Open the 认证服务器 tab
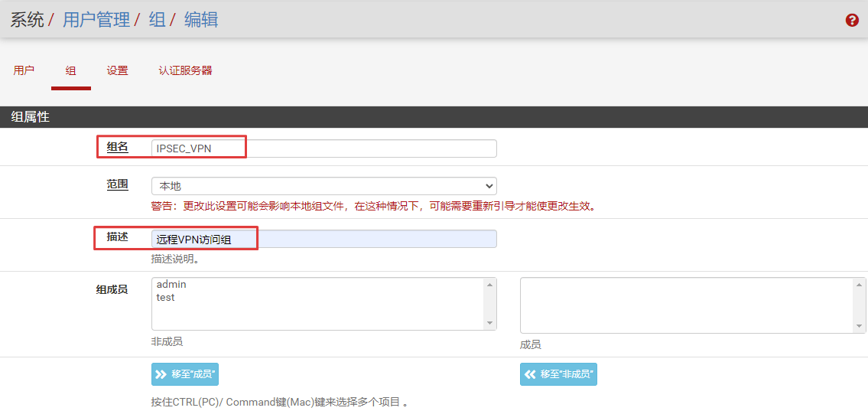This screenshot has height=411, width=868. click(x=185, y=70)
